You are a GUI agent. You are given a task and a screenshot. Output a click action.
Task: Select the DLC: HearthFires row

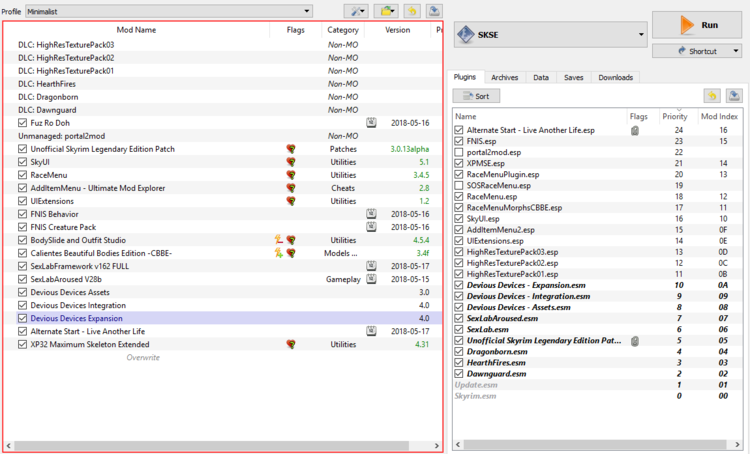click(223, 84)
